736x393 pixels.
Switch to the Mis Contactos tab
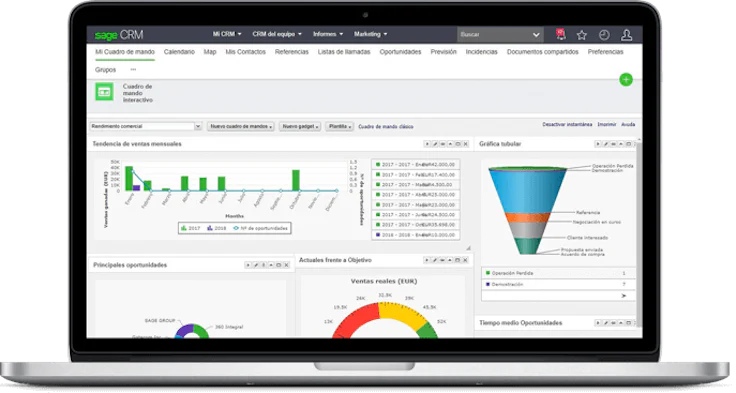[245, 52]
